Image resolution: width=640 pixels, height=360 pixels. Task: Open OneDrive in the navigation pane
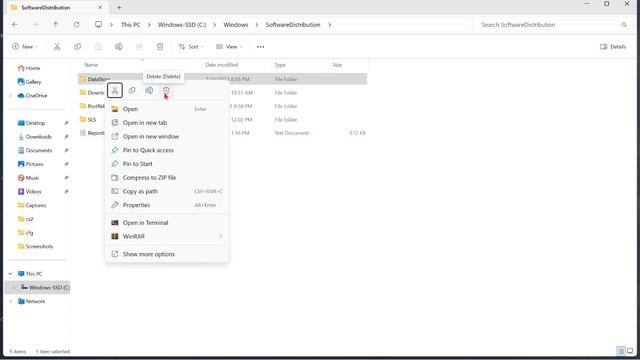(33, 96)
